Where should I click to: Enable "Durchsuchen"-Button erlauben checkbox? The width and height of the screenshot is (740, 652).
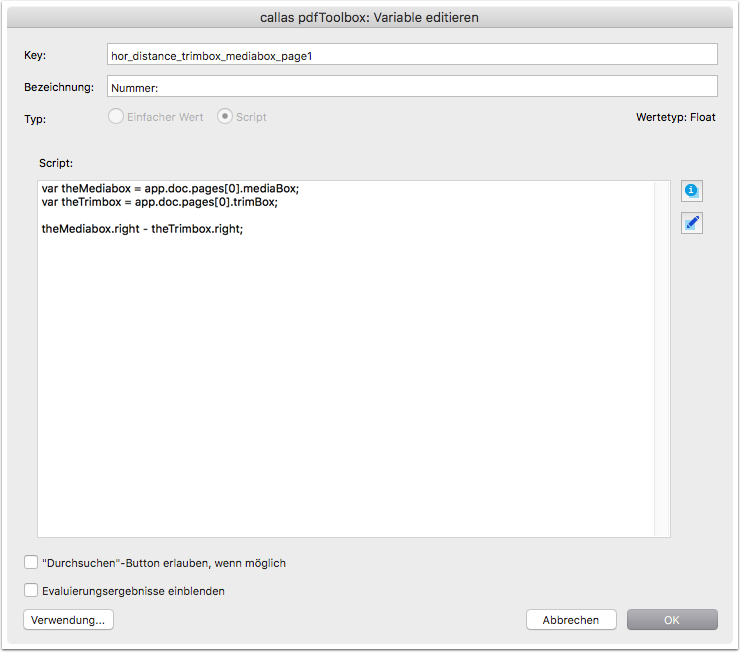pyautogui.click(x=31, y=562)
